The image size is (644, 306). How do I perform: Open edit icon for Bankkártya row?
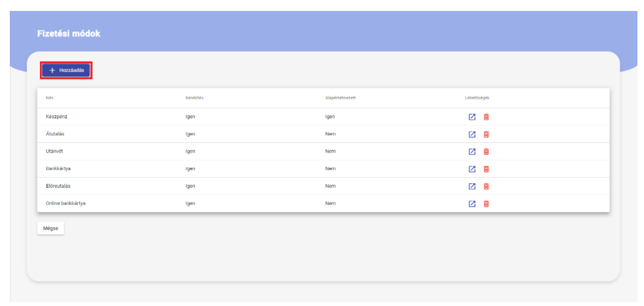[472, 169]
